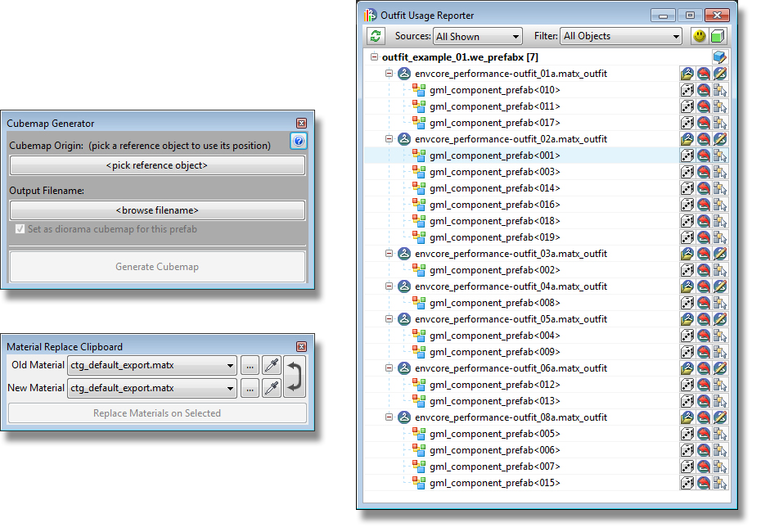Click the red arrow icon on outfit_04a row
761x532 pixels.
703,286
